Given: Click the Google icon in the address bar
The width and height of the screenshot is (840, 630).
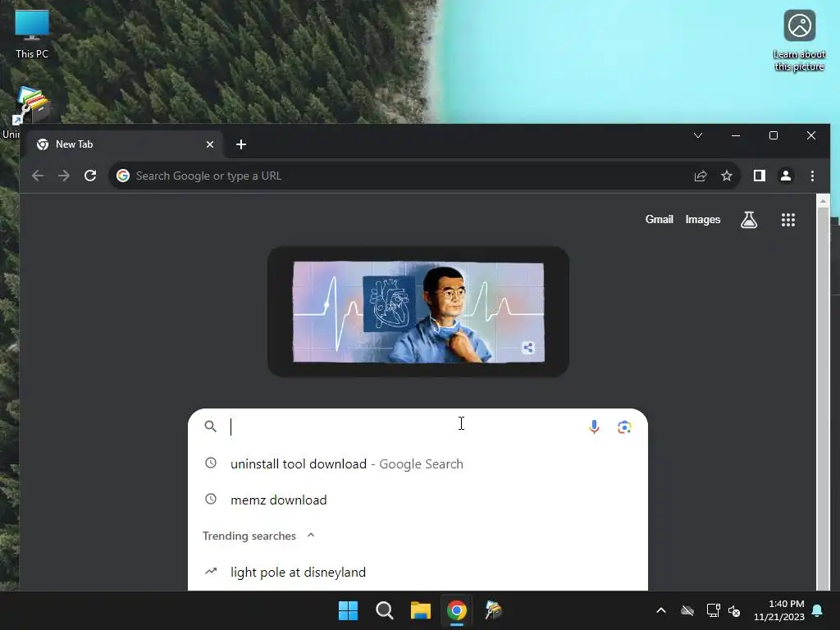Looking at the screenshot, I should (123, 176).
